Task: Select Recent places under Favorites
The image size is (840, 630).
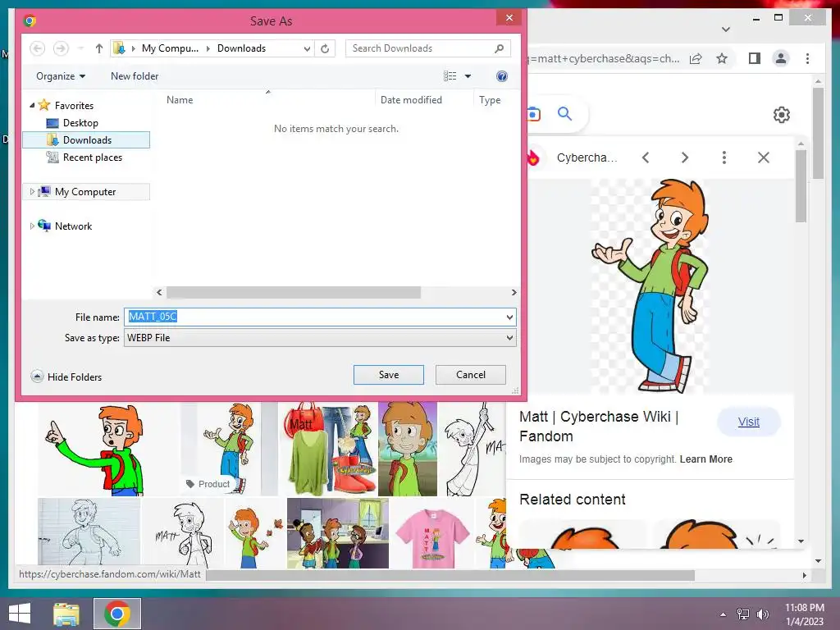Action: (93, 157)
